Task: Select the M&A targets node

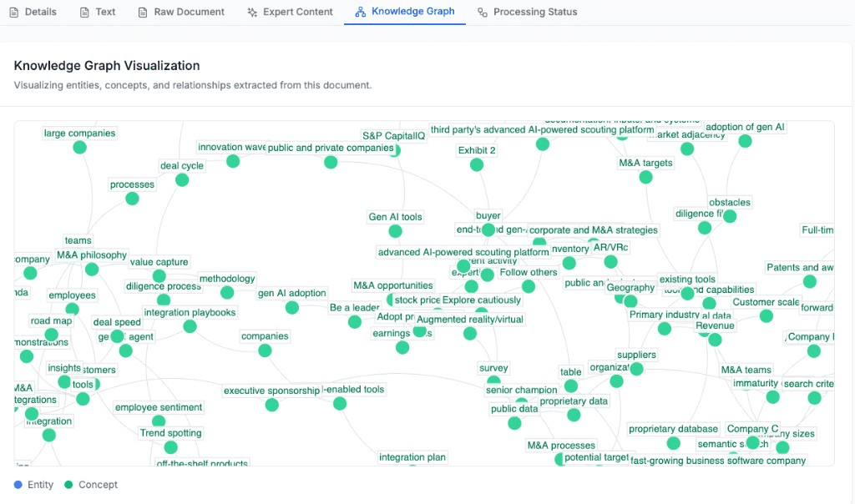Action: [645, 176]
